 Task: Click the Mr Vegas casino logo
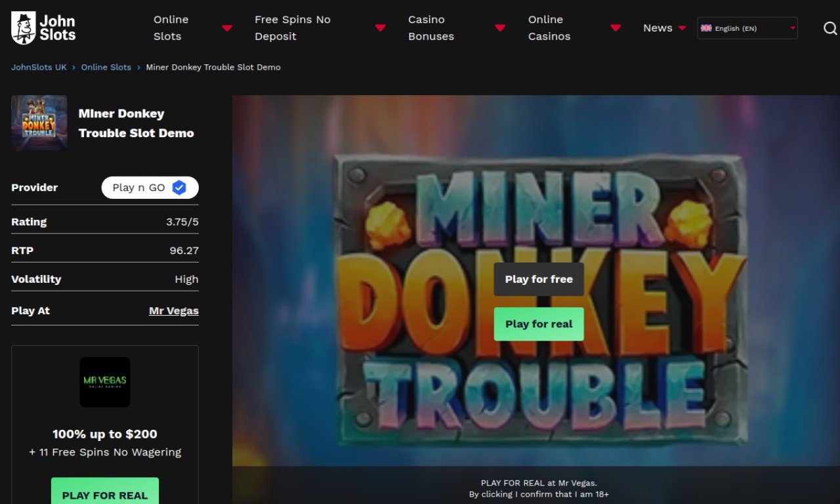105,382
